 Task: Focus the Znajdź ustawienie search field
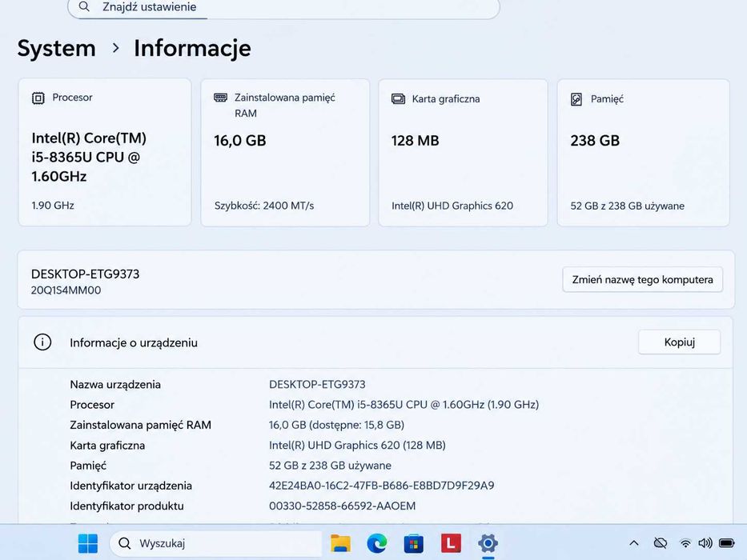pyautogui.click(x=283, y=8)
